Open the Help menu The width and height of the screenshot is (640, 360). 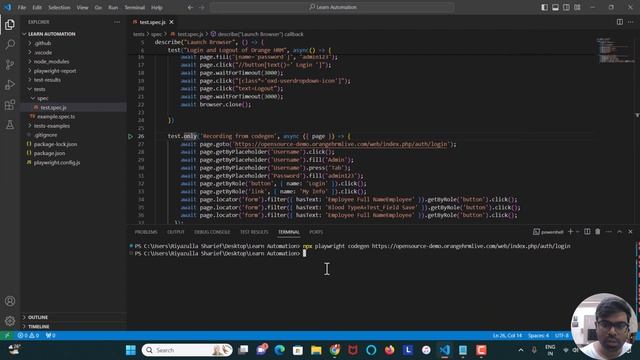point(157,7)
